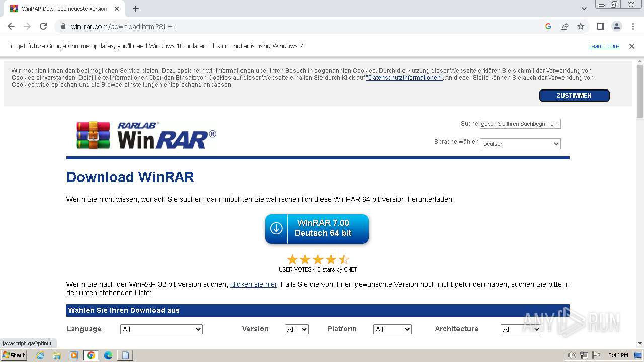Open the Learn more link

click(604, 46)
